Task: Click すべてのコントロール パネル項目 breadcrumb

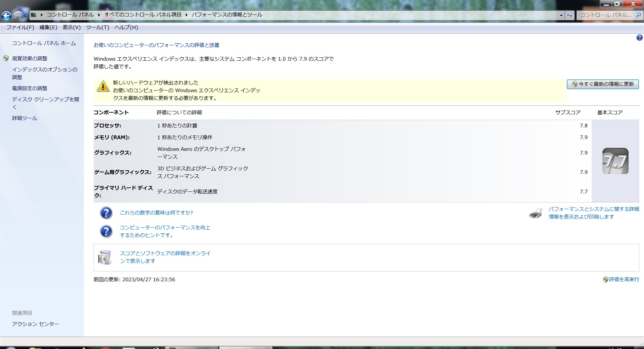Action: 143,15
